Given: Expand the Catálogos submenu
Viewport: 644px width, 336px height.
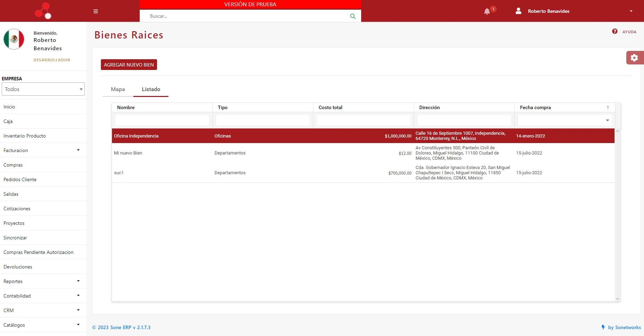Looking at the screenshot, I should point(78,325).
